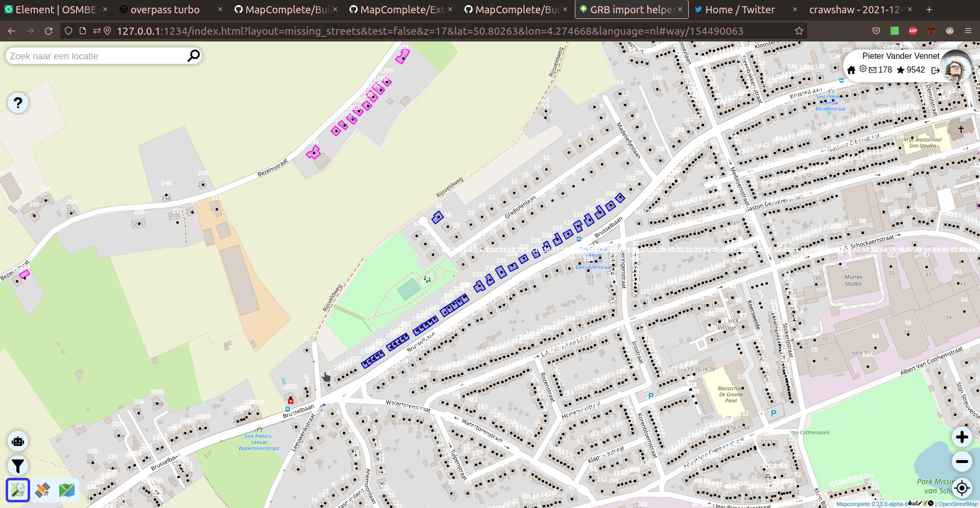Switch to the overpass turbo tab
The height and width of the screenshot is (508, 980).
click(x=165, y=10)
